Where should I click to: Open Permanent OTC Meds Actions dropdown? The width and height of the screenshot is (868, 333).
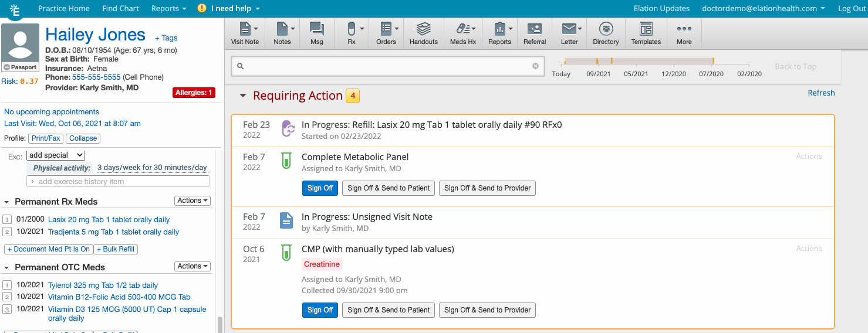click(192, 266)
